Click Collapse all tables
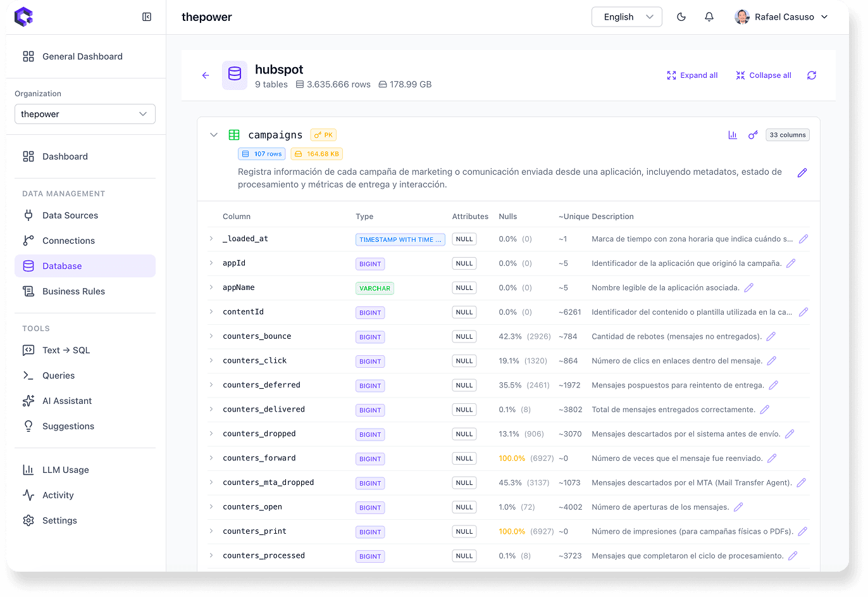Screen dimensions: 868x597 click(x=764, y=75)
